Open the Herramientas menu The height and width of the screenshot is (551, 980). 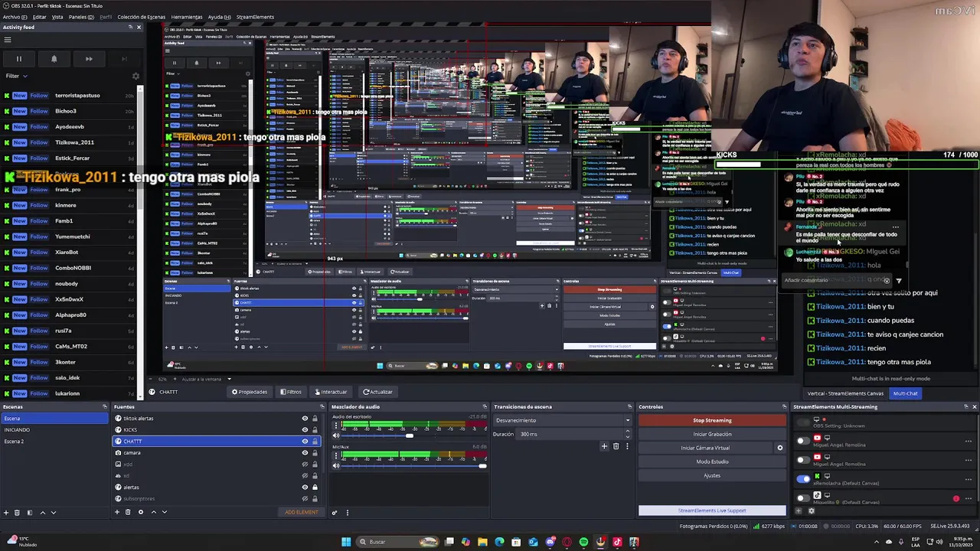coord(187,17)
